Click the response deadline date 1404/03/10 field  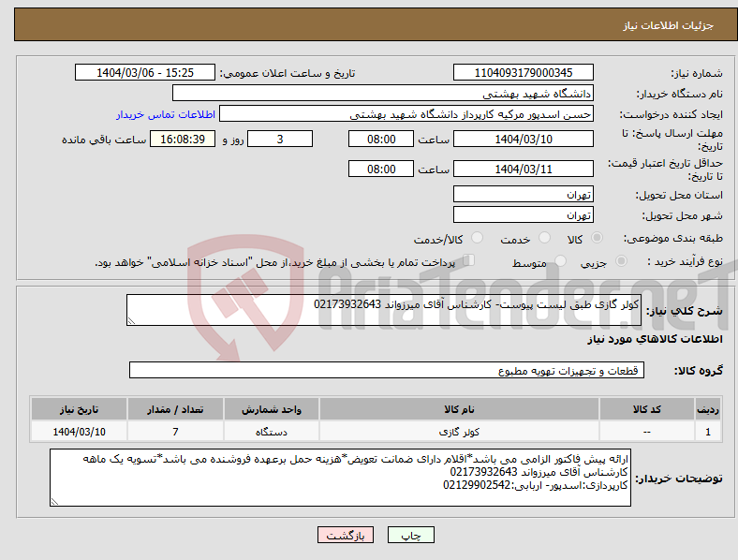[524, 139]
